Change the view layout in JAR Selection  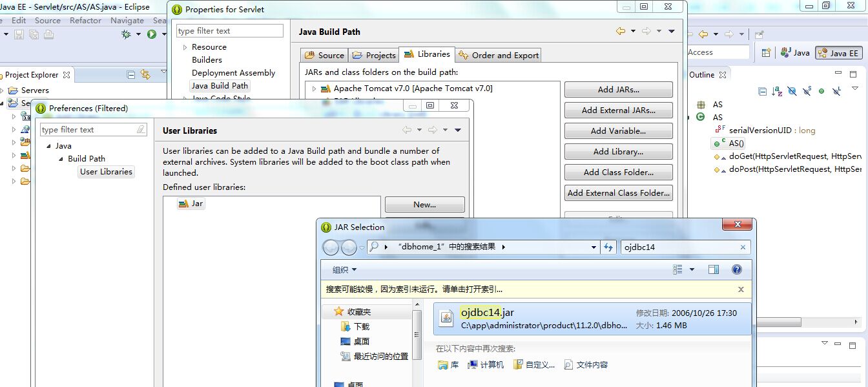coord(677,269)
